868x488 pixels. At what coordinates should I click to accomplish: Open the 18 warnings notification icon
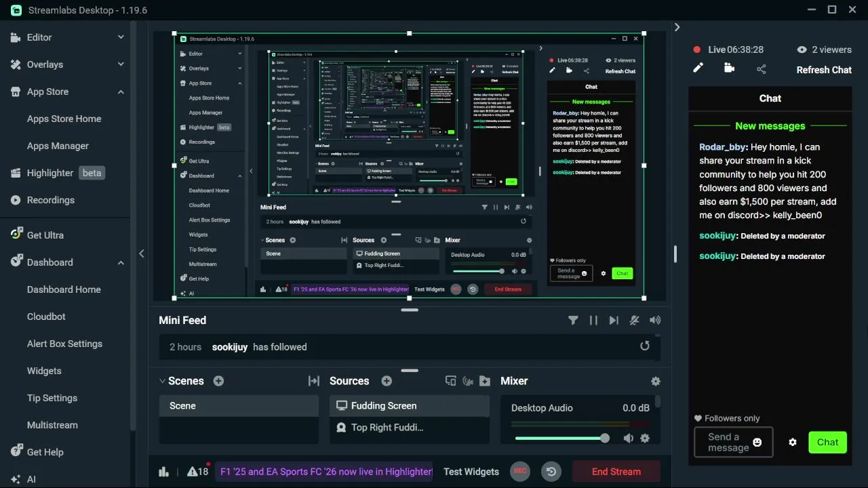[198, 472]
